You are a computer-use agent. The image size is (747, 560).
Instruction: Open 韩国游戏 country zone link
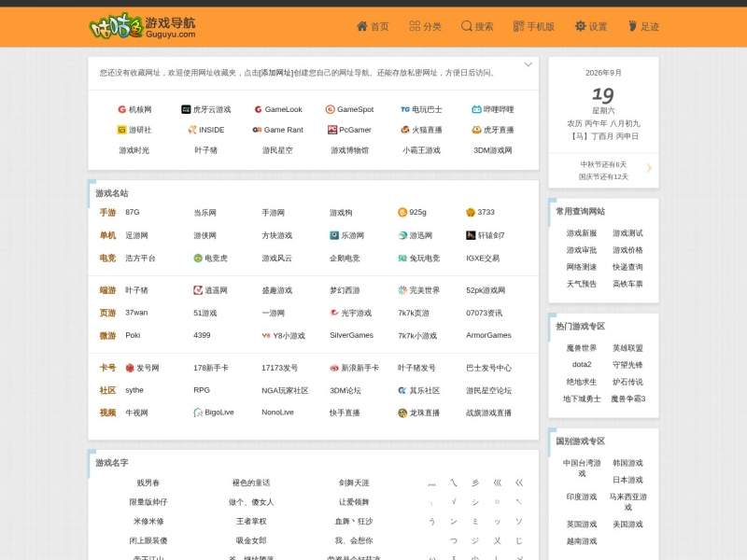[627, 463]
